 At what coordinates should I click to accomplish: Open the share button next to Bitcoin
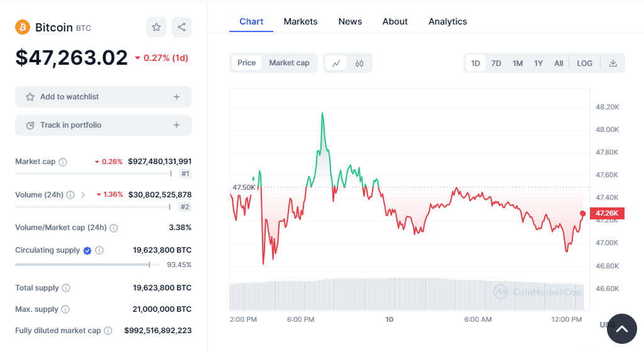(x=182, y=27)
